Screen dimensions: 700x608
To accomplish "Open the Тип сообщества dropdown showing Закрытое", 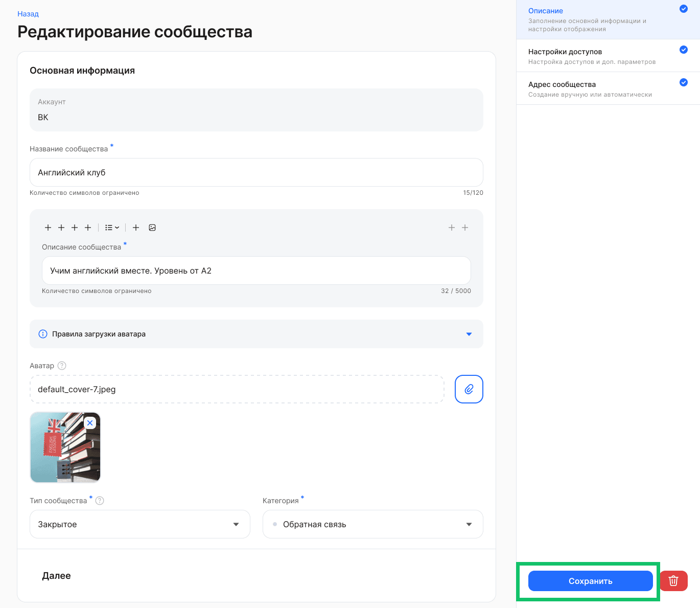I will (x=139, y=524).
